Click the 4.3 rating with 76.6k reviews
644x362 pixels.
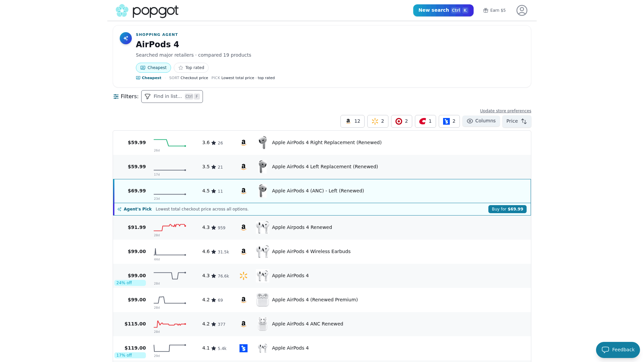215,276
